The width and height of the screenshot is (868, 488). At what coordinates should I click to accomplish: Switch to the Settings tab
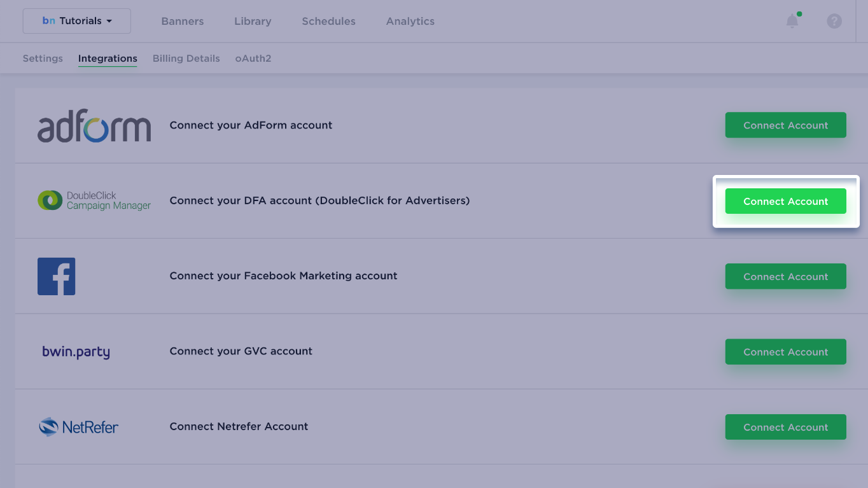click(x=43, y=59)
